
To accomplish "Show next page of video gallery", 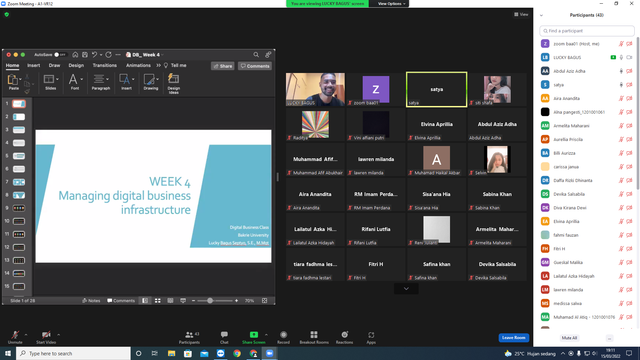I will pos(406,289).
